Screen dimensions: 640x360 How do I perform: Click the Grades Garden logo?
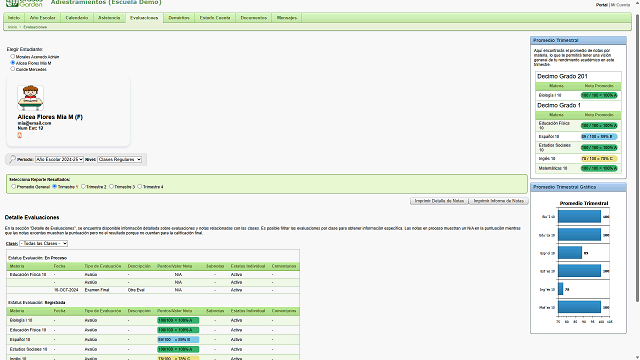pyautogui.click(x=24, y=3)
